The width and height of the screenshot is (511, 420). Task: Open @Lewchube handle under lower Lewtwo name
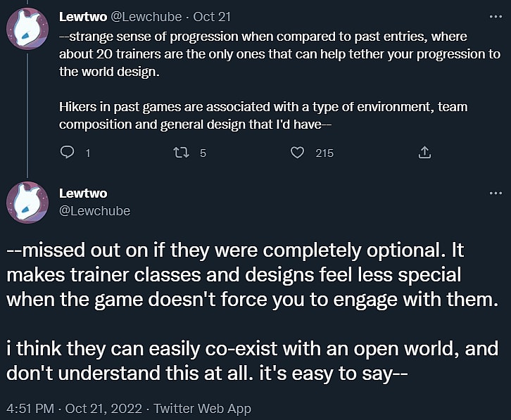(94, 210)
